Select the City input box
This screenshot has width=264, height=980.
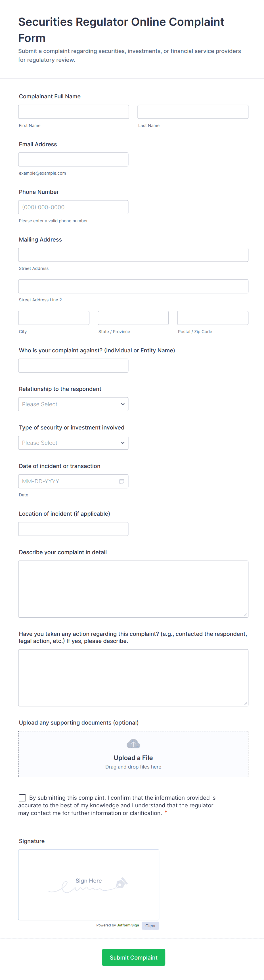pyautogui.click(x=54, y=318)
